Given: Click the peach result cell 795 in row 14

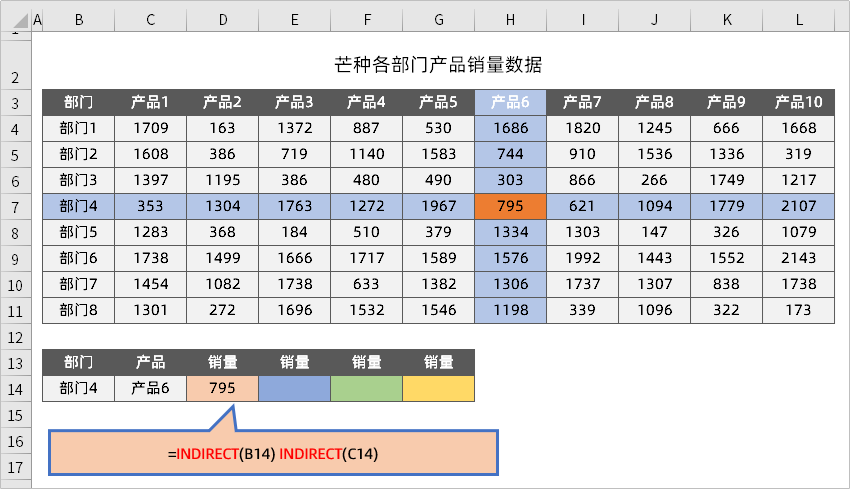Looking at the screenshot, I should coord(222,388).
